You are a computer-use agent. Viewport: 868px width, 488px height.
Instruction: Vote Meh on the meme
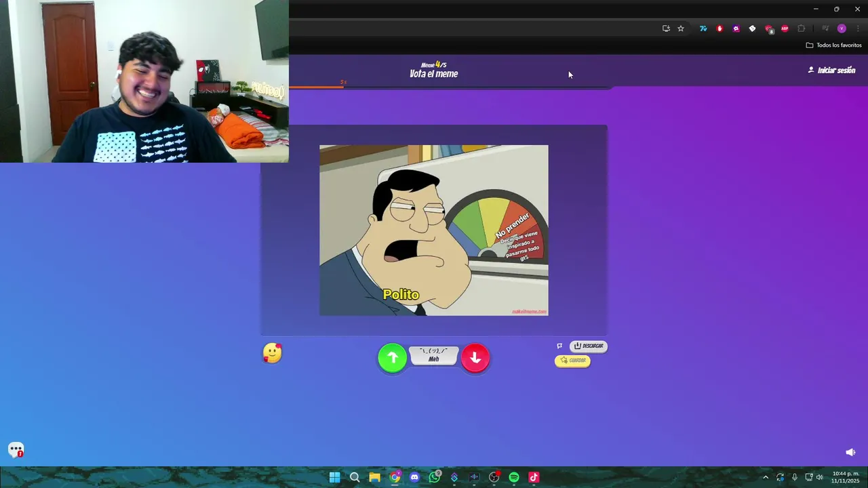(x=434, y=356)
